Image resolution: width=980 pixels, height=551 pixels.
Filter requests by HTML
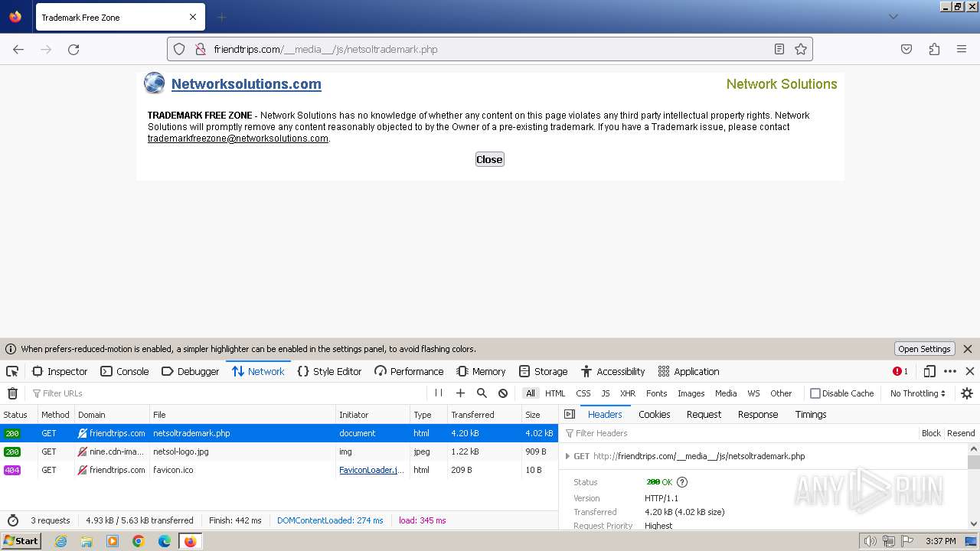point(555,393)
